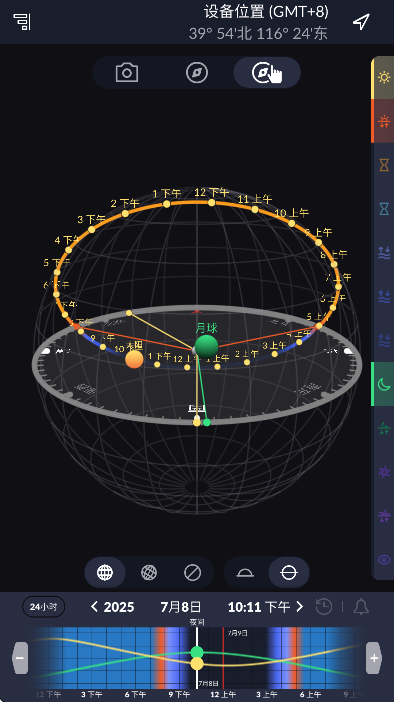Zoom in timeline with plus button
Image resolution: width=394 pixels, height=702 pixels.
coord(374,658)
